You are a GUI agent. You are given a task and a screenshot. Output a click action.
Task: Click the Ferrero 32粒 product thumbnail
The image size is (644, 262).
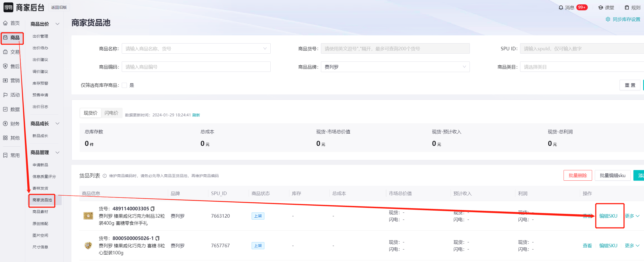88,216
